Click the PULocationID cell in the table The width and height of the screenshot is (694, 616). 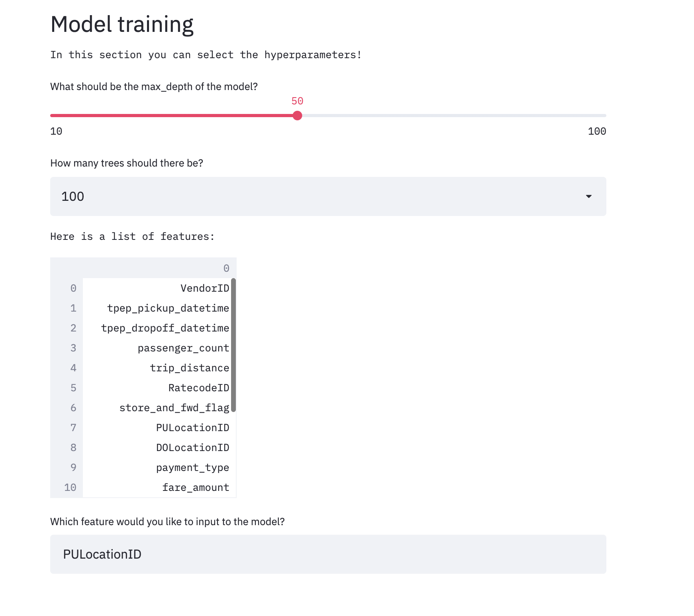192,428
